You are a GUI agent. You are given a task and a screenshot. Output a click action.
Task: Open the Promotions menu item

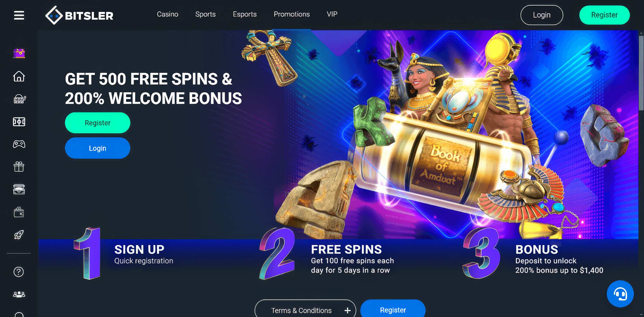pos(292,14)
